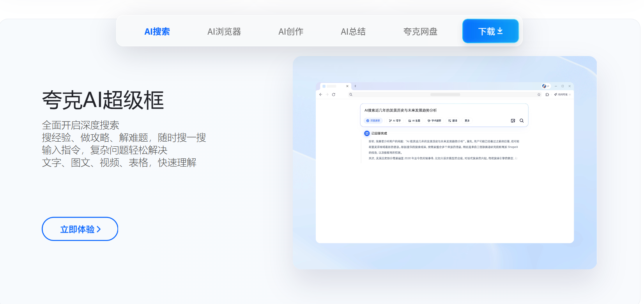The height and width of the screenshot is (304, 644).
Task: Go to the AI总结 tab
Action: [353, 32]
